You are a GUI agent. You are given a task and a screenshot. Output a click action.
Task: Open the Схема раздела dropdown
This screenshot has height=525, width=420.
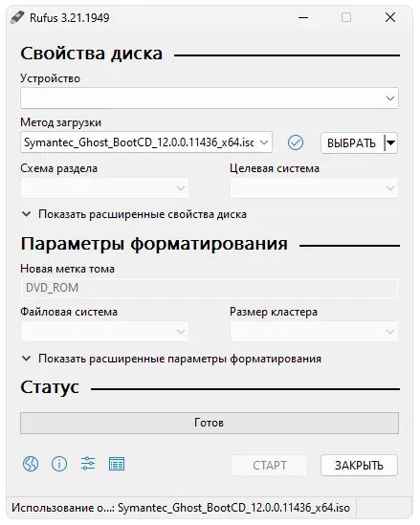point(104,187)
